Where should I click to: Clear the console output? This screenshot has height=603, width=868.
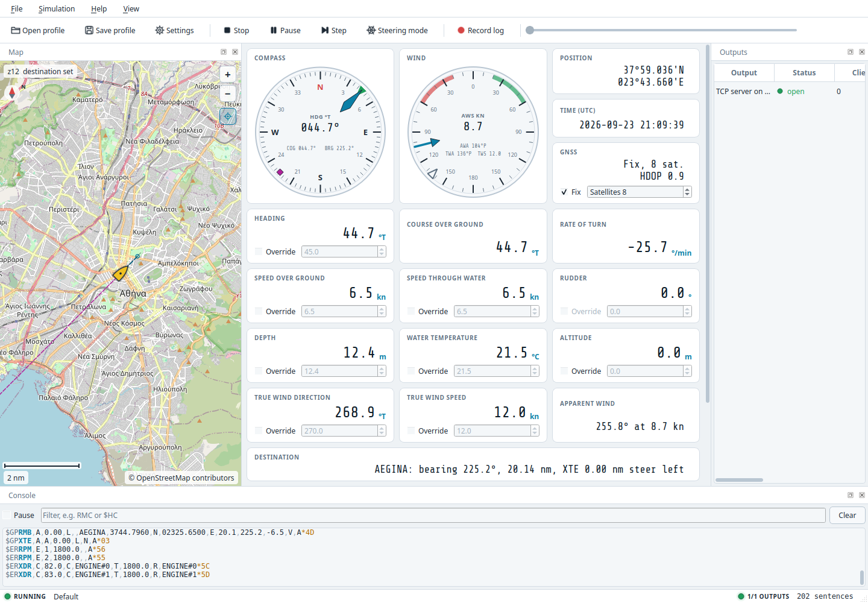847,515
